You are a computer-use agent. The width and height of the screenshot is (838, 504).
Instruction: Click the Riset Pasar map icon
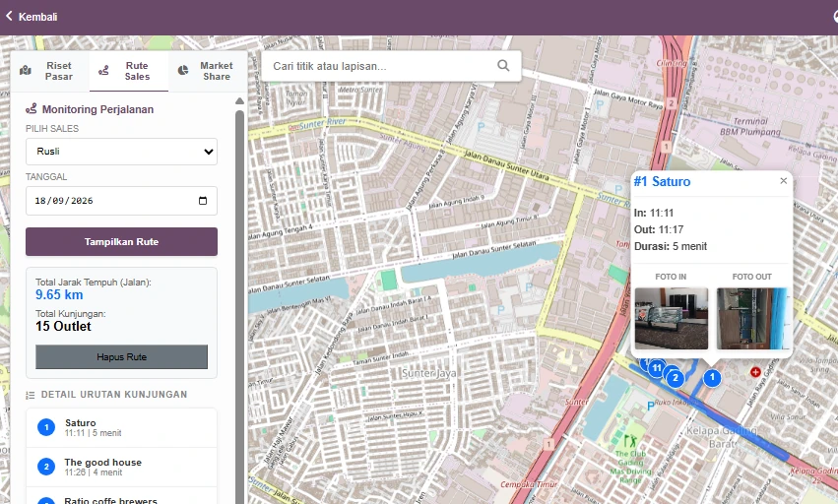pyautogui.click(x=26, y=71)
